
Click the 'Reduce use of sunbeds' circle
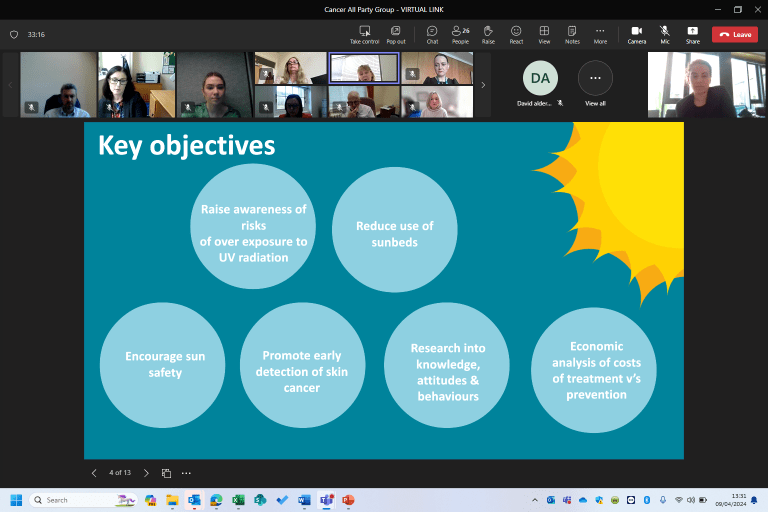point(395,229)
